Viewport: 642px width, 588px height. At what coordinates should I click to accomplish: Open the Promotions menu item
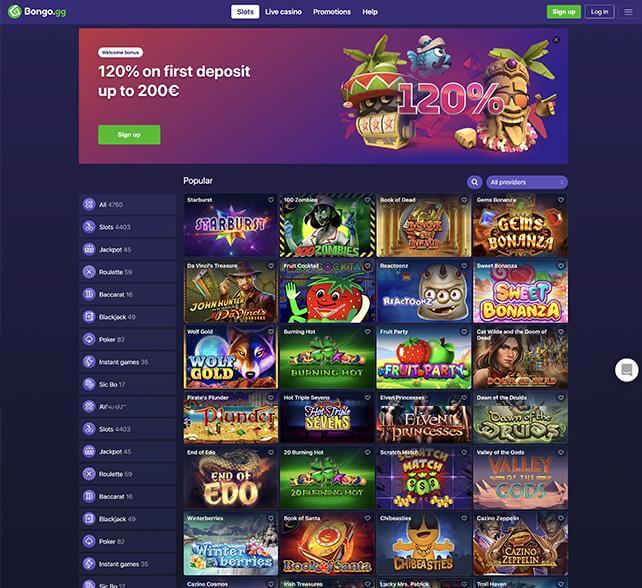(332, 12)
